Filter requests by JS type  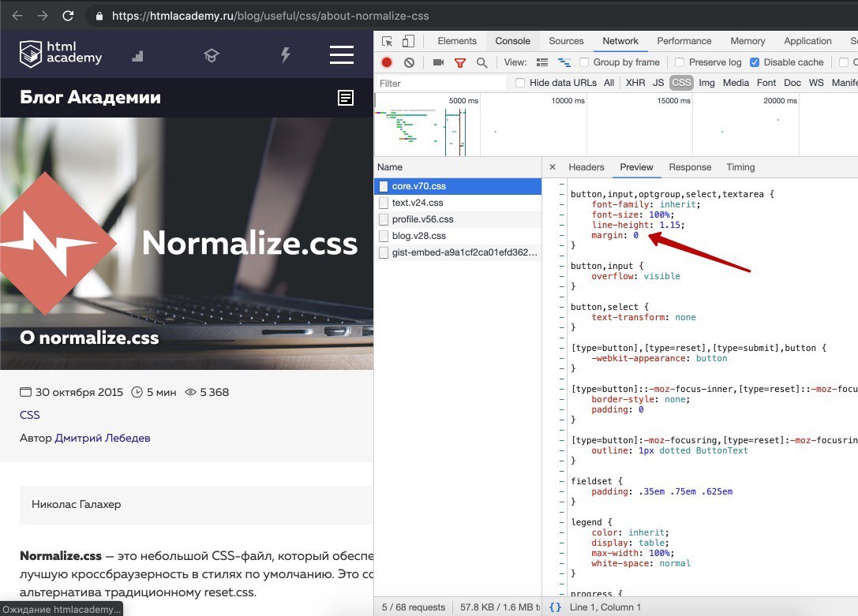tap(658, 83)
